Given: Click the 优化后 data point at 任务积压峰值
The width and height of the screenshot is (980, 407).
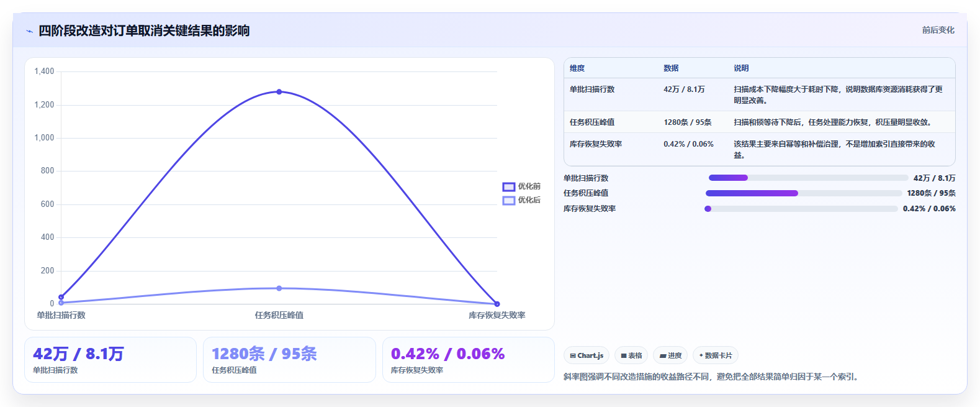Looking at the screenshot, I should pos(279,288).
